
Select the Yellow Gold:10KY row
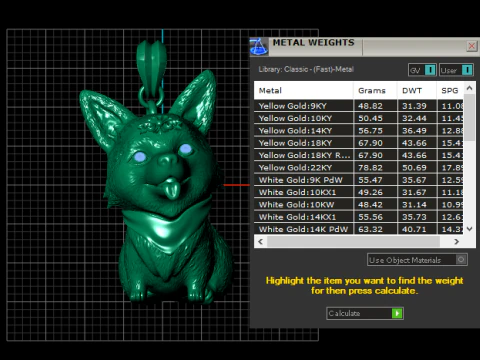click(358, 118)
